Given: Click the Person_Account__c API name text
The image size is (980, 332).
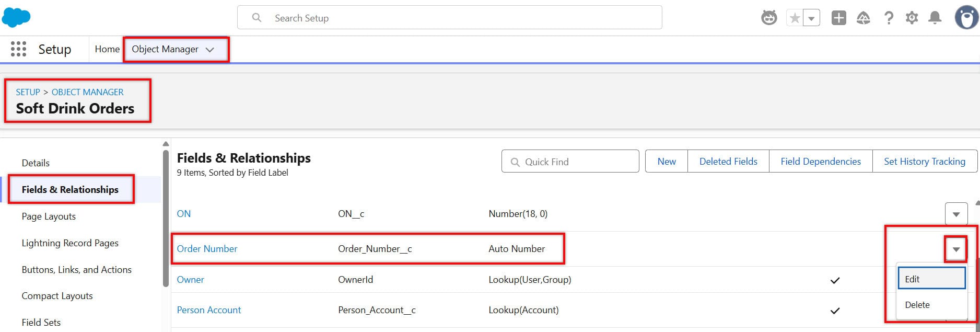Looking at the screenshot, I should [377, 310].
